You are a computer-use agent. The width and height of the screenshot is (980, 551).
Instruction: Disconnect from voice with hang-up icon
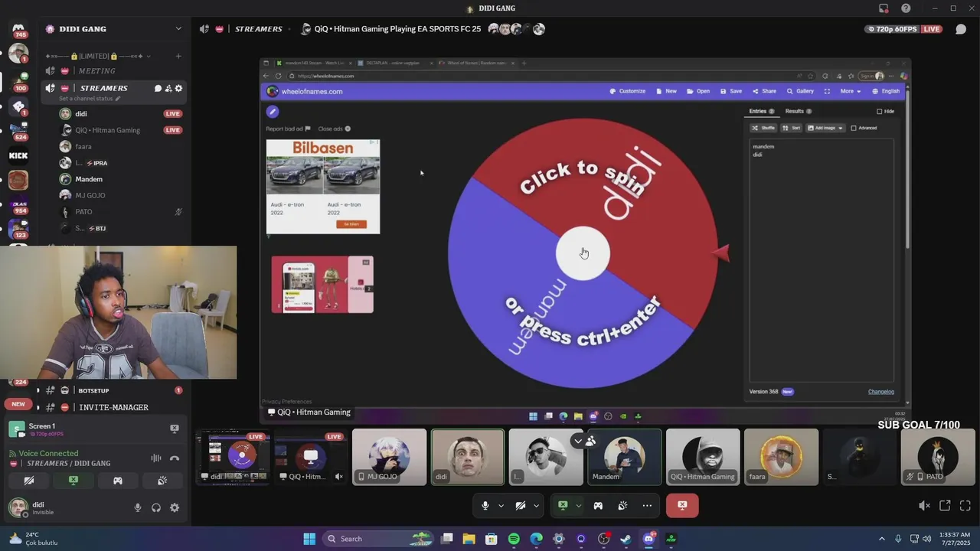point(175,458)
